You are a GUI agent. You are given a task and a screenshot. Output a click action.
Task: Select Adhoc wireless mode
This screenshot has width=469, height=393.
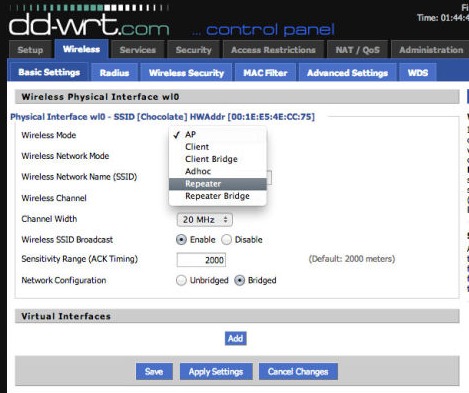tap(218, 171)
